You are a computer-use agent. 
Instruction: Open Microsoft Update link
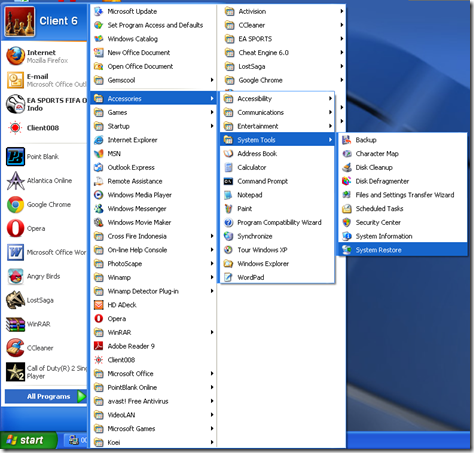(x=154, y=11)
